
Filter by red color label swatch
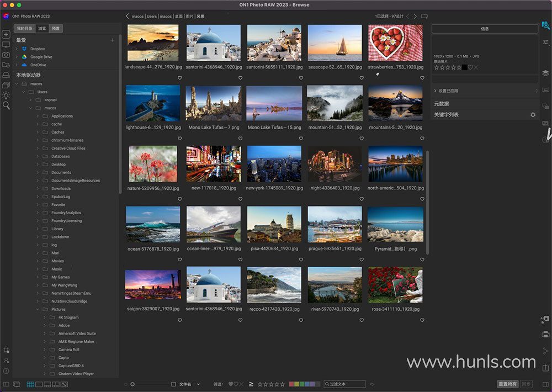(x=291, y=384)
